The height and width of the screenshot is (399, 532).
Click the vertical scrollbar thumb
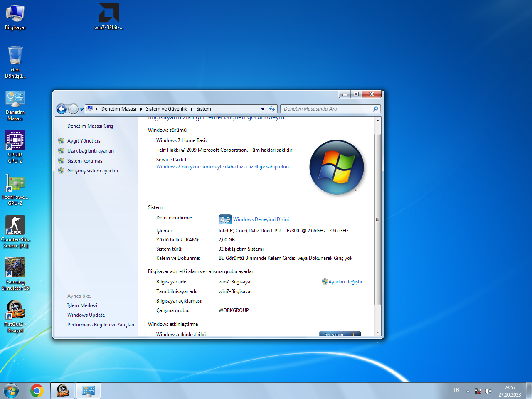(378, 219)
